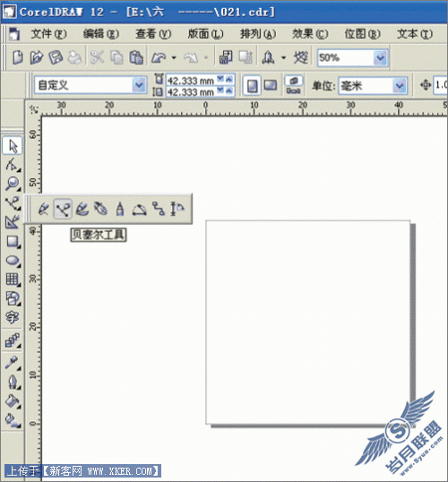The width and height of the screenshot is (448, 482).
Task: Choose Freehand tool in curve flyout
Action: click(x=43, y=209)
